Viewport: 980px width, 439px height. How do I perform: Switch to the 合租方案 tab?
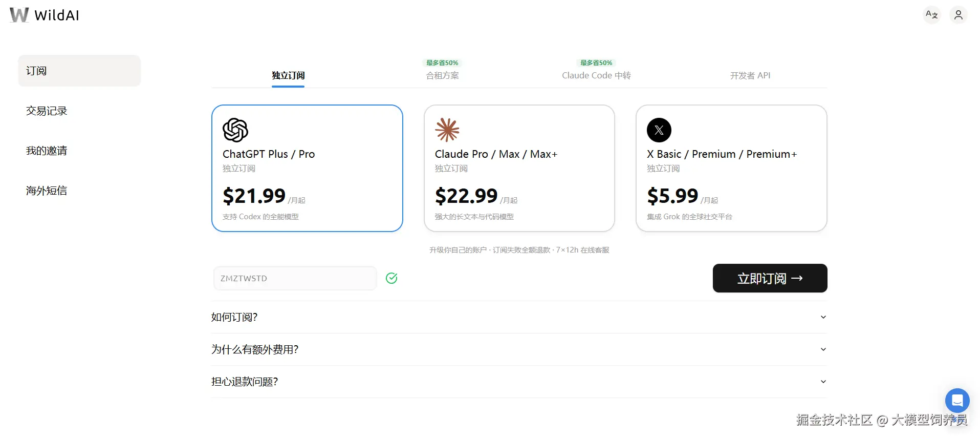[x=442, y=75]
